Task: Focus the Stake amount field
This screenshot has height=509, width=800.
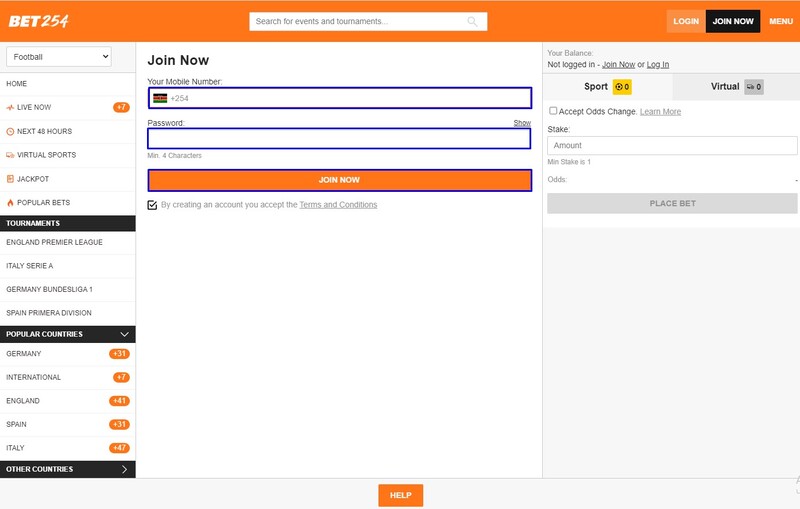Action: click(672, 145)
